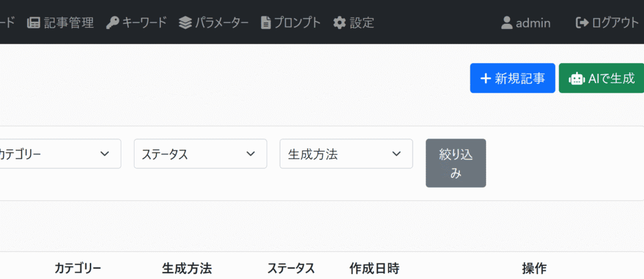Viewport: 644px width, 279px height.
Task: Click the robot icon on AIで生成
Action: (575, 78)
